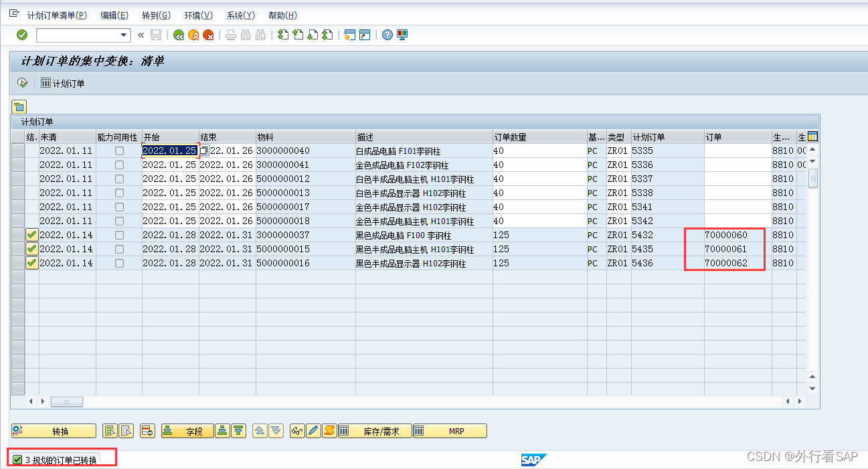The height and width of the screenshot is (469, 868).
Task: Click the Find Next binoculars icon
Action: point(261,35)
